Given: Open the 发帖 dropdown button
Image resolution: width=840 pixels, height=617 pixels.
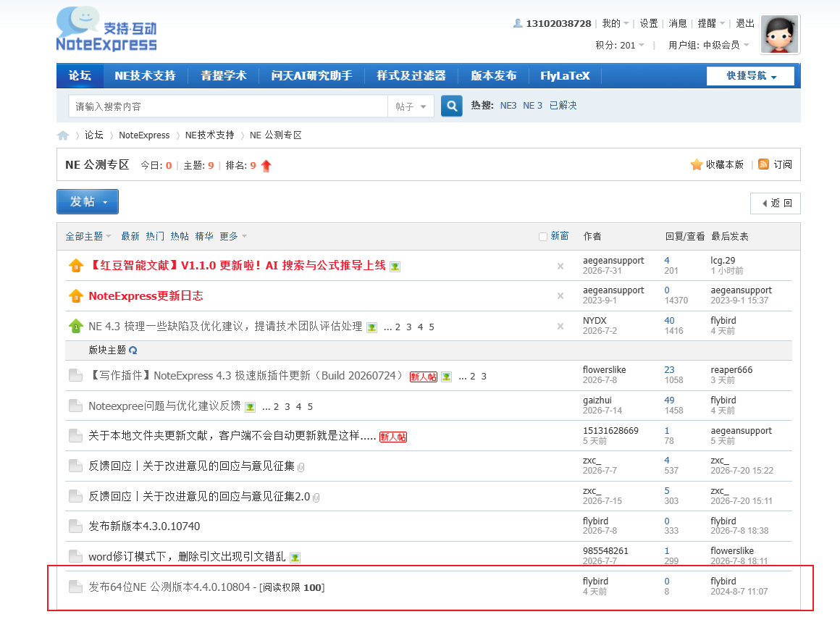Looking at the screenshot, I should coord(88,202).
